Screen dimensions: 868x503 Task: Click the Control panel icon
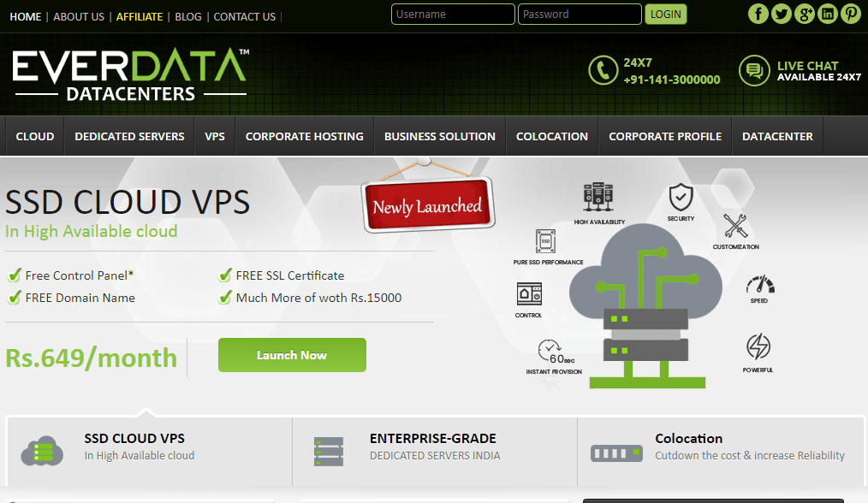(x=529, y=293)
